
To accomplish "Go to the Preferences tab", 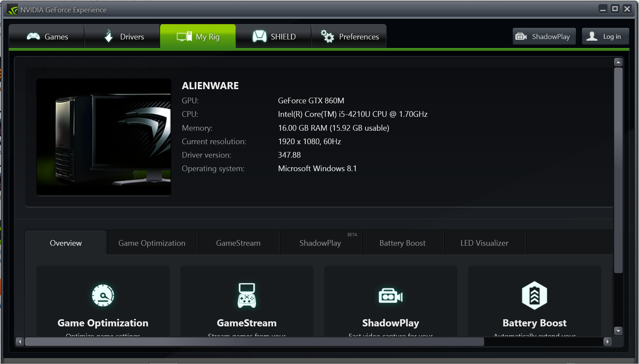I will [349, 37].
